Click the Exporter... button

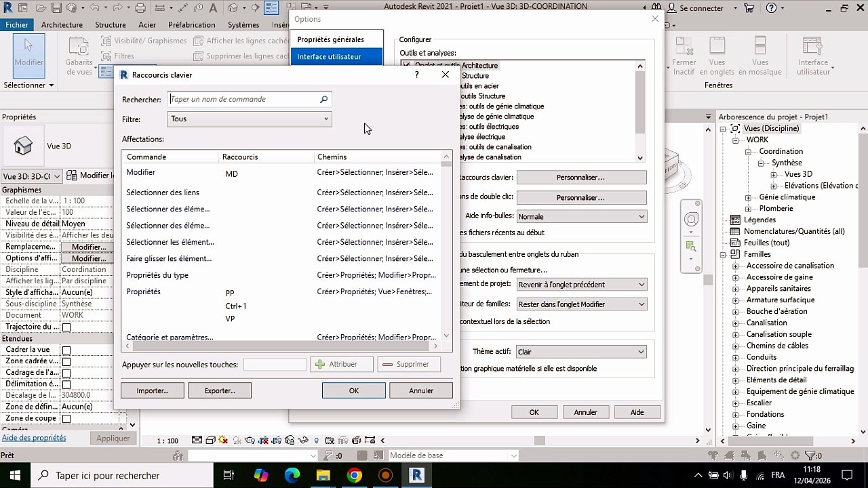pyautogui.click(x=220, y=390)
